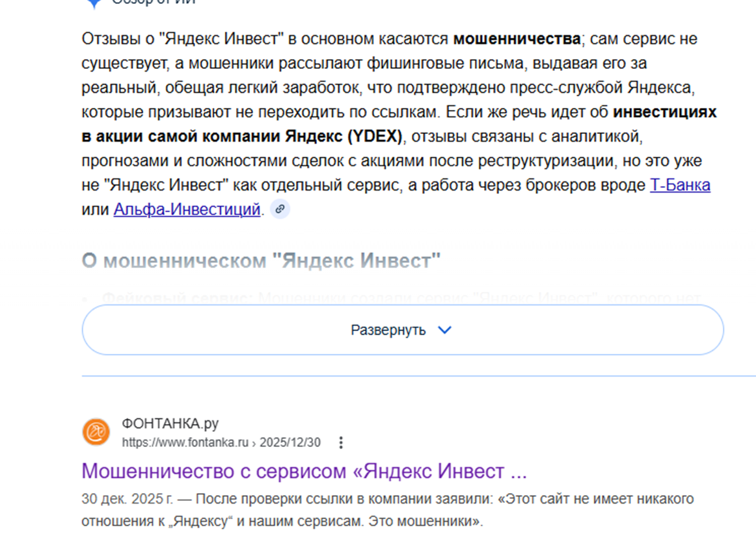Click the date «30 дек. 2025 г.» in snippet
The image size is (756, 551).
point(128,499)
